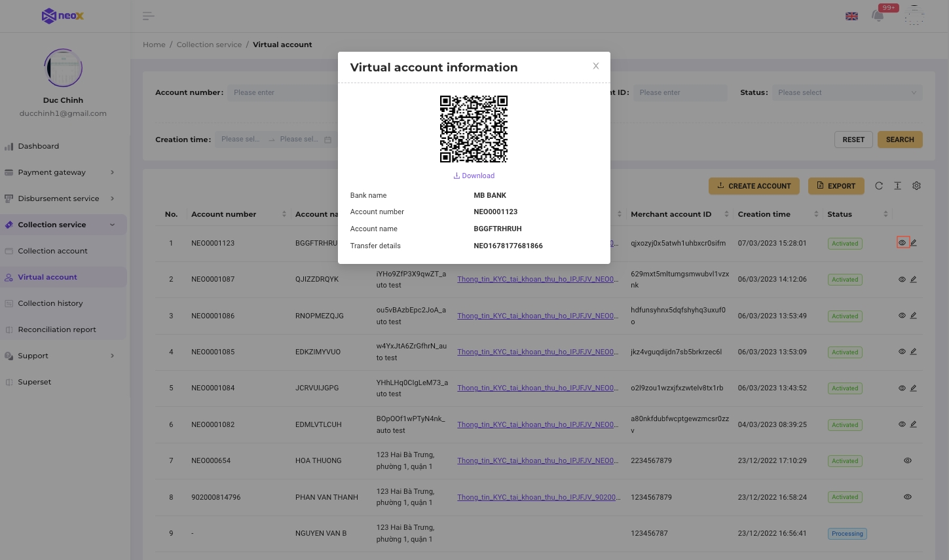The height and width of the screenshot is (560, 949).
Task: Edit account NEO0001087 with pencil icon
Action: pos(913,279)
